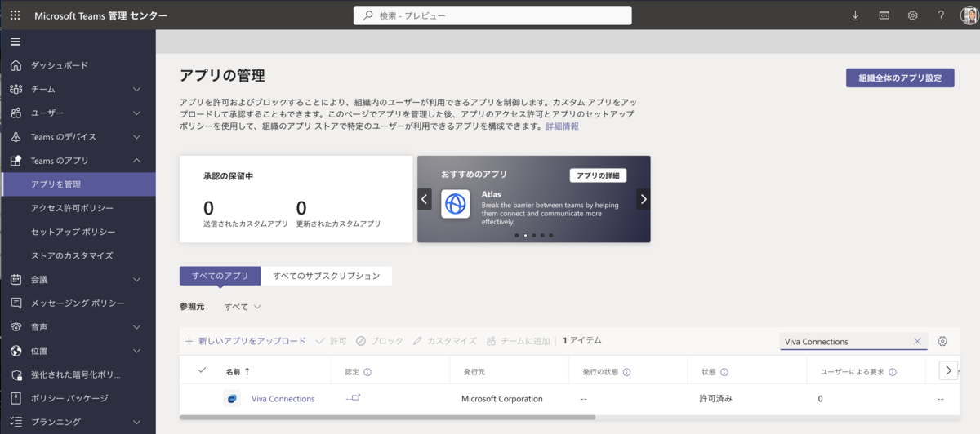
Task: Click the 会議 calendar icon
Action: (x=16, y=279)
